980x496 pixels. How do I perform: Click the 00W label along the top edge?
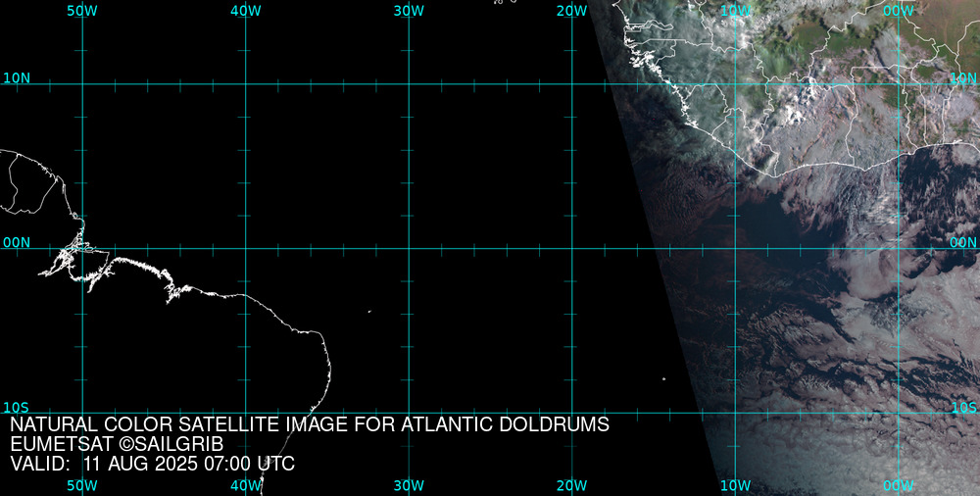899,11
